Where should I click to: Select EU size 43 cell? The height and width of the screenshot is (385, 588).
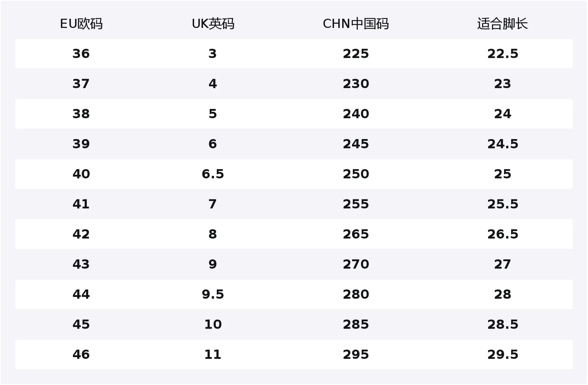81,264
